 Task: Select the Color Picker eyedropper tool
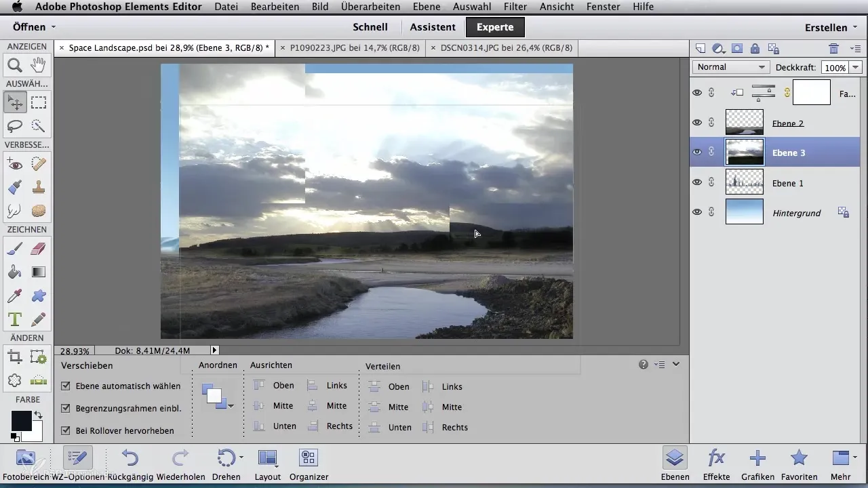coord(15,296)
